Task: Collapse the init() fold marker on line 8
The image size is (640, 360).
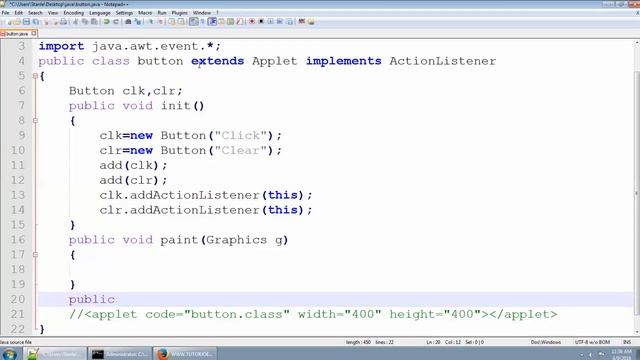Action: pos(36,120)
